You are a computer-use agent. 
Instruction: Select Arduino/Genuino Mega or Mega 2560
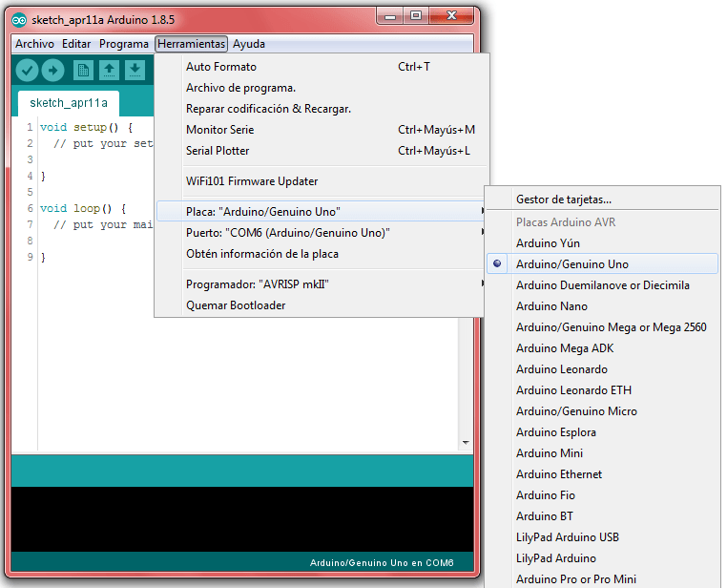611,327
